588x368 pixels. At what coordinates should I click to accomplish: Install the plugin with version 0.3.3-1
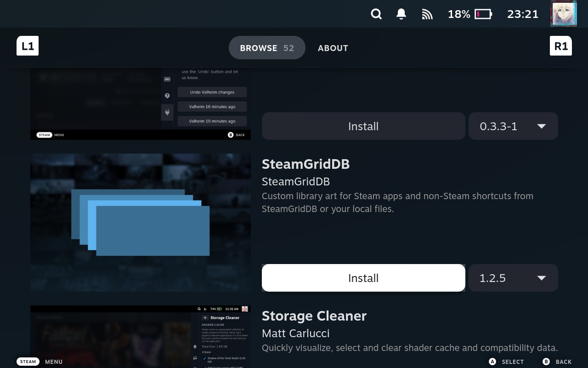pos(363,126)
